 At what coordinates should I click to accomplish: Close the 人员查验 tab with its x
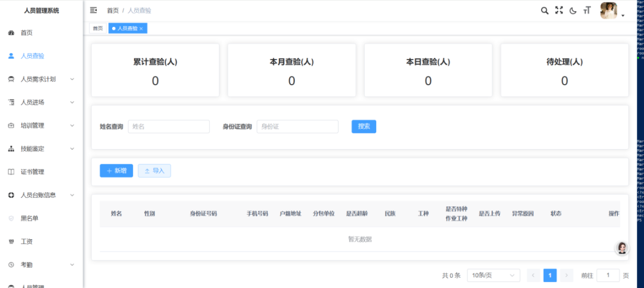(x=141, y=29)
